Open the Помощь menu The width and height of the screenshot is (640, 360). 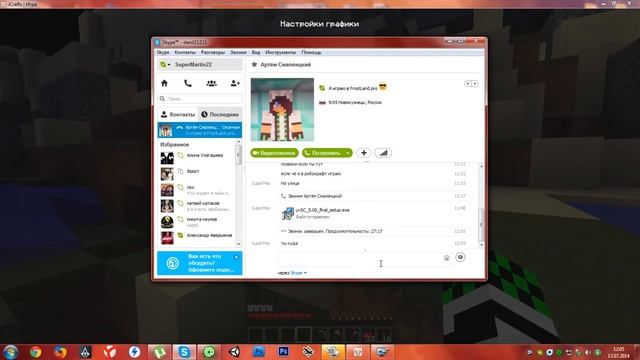click(311, 53)
